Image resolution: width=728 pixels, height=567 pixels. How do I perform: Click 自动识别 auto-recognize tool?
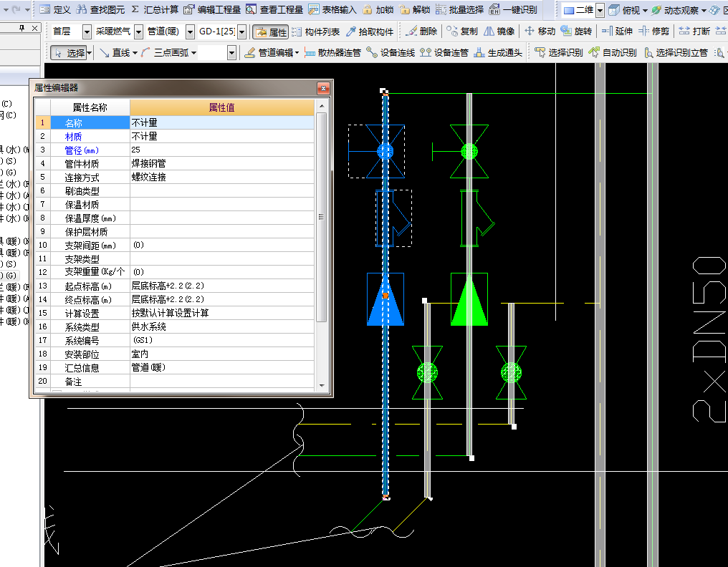tap(613, 53)
